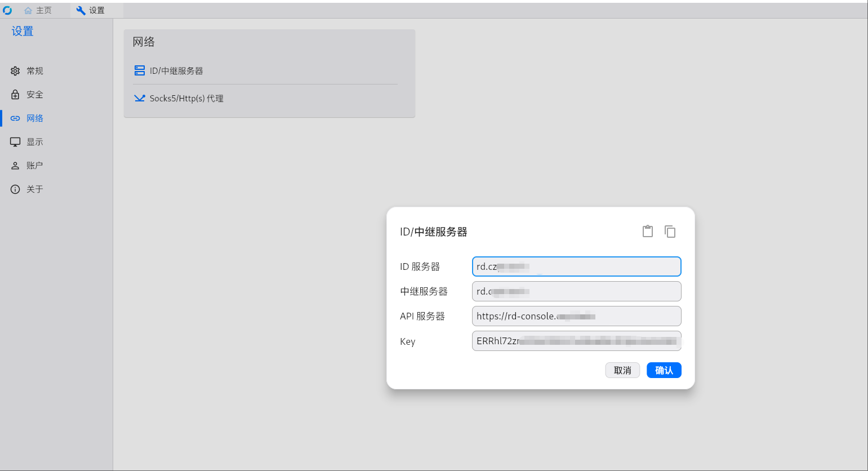Click the 设置 heading in the sidebar

pyautogui.click(x=23, y=32)
